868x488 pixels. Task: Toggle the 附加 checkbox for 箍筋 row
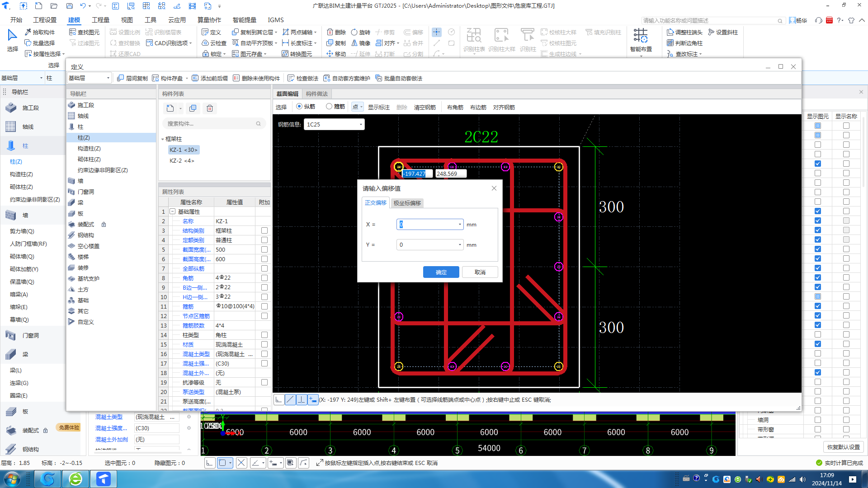(264, 306)
